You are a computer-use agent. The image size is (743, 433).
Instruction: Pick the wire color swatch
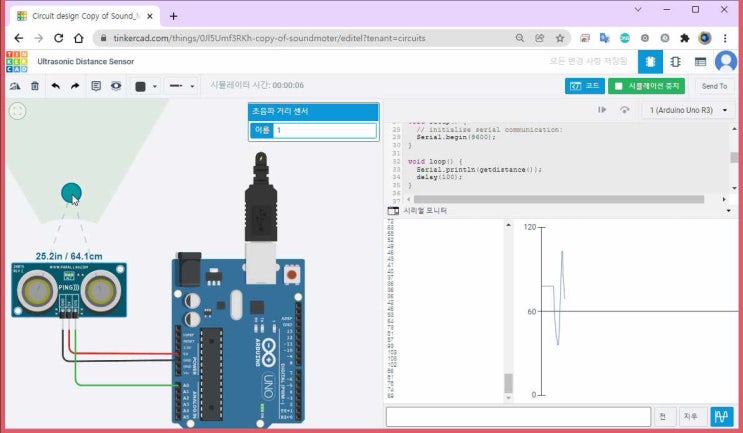[x=140, y=87]
